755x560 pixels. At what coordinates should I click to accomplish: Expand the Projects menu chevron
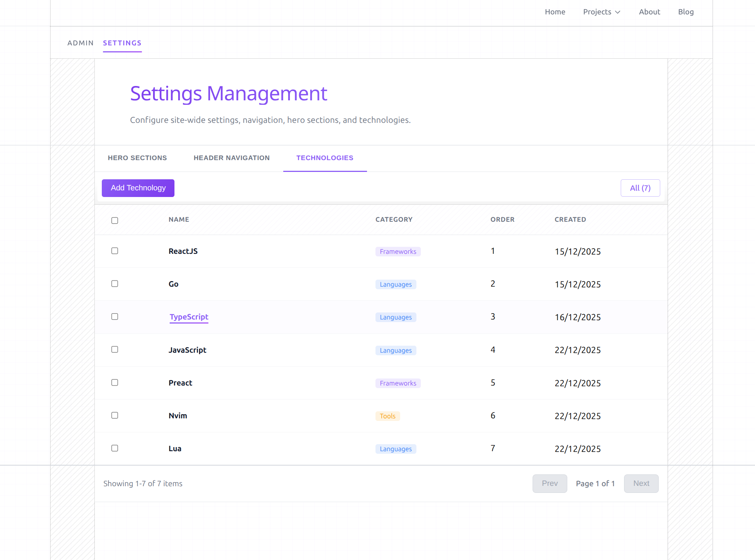coord(618,12)
